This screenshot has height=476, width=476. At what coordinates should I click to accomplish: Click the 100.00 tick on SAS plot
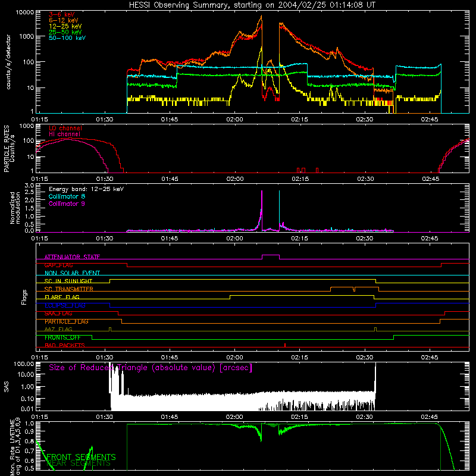click(x=24, y=364)
